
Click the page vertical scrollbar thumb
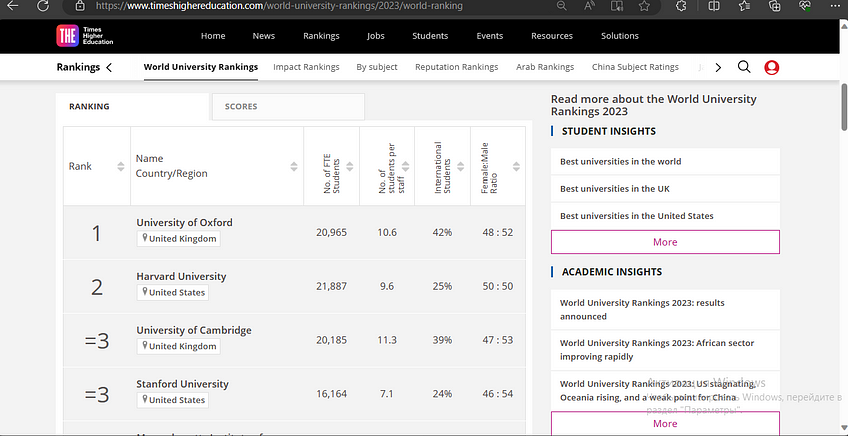(844, 107)
